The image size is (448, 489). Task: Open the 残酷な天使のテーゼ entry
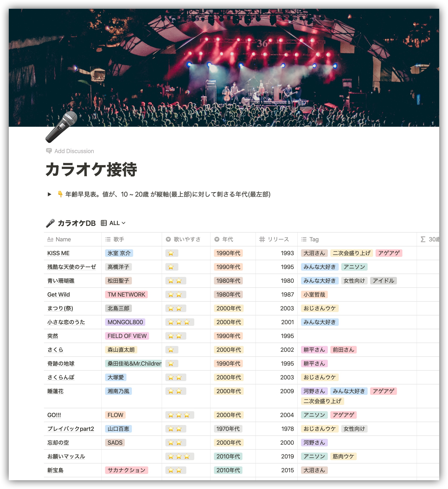pos(72,267)
